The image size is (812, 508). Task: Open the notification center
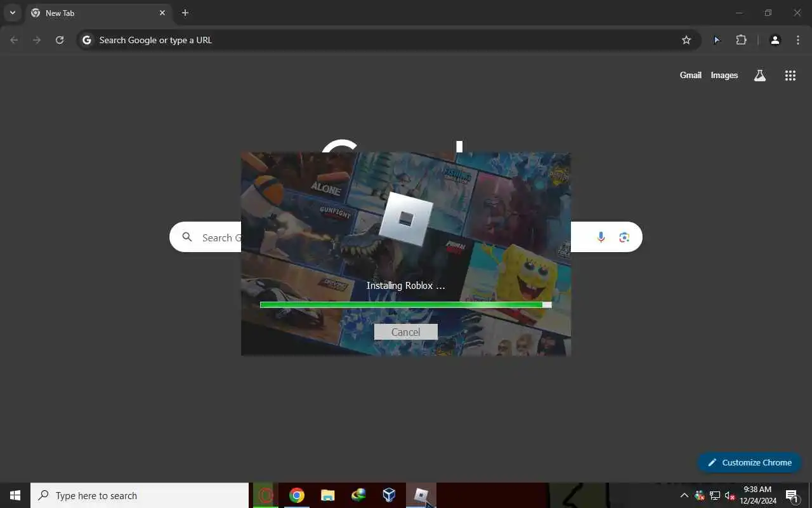[x=792, y=495]
